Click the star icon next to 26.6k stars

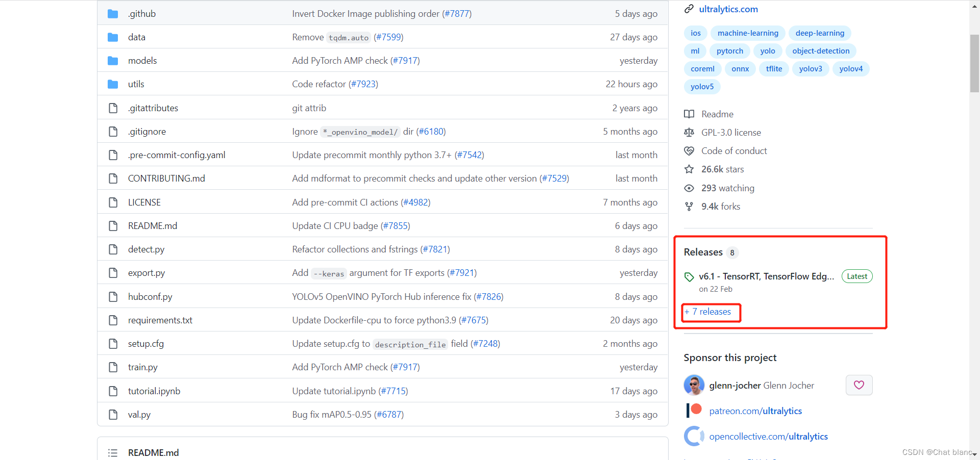(x=689, y=169)
